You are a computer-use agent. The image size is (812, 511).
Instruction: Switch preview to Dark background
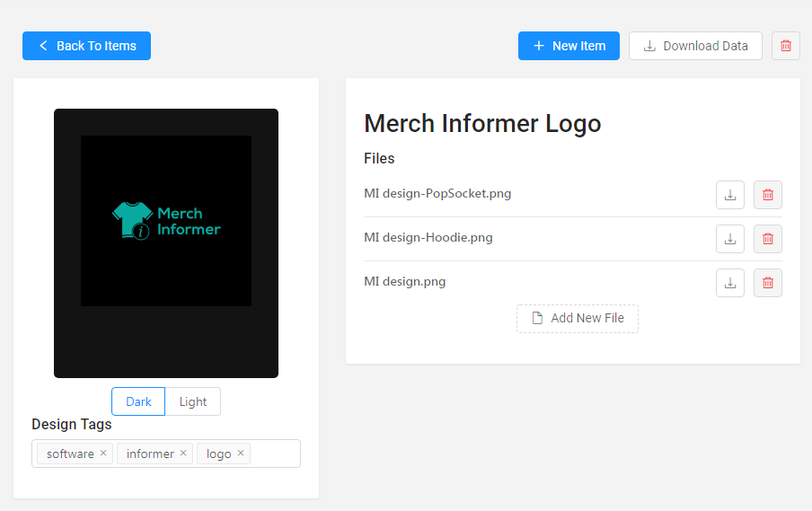pyautogui.click(x=138, y=401)
